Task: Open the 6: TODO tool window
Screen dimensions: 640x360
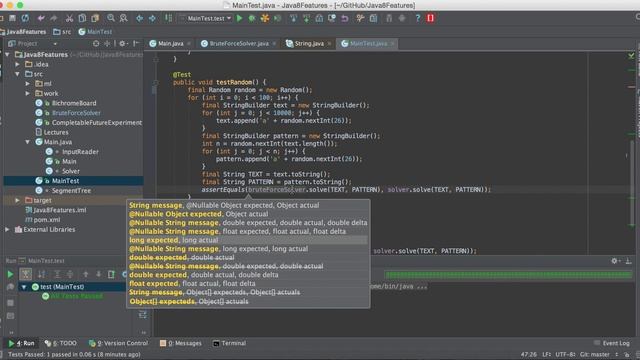Action: pyautogui.click(x=60, y=343)
